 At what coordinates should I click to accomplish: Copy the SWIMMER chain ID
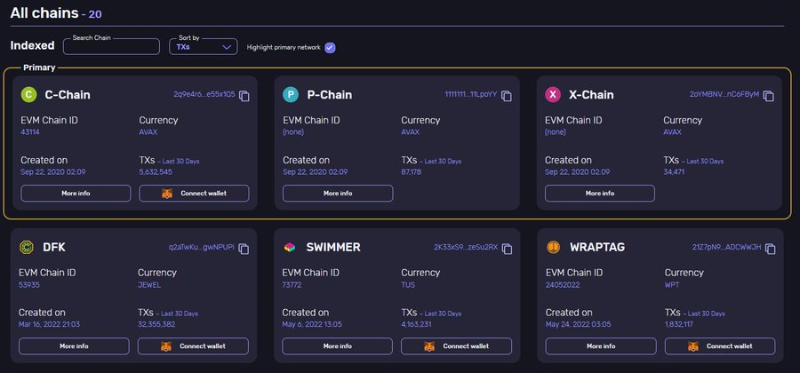pyautogui.click(x=507, y=248)
